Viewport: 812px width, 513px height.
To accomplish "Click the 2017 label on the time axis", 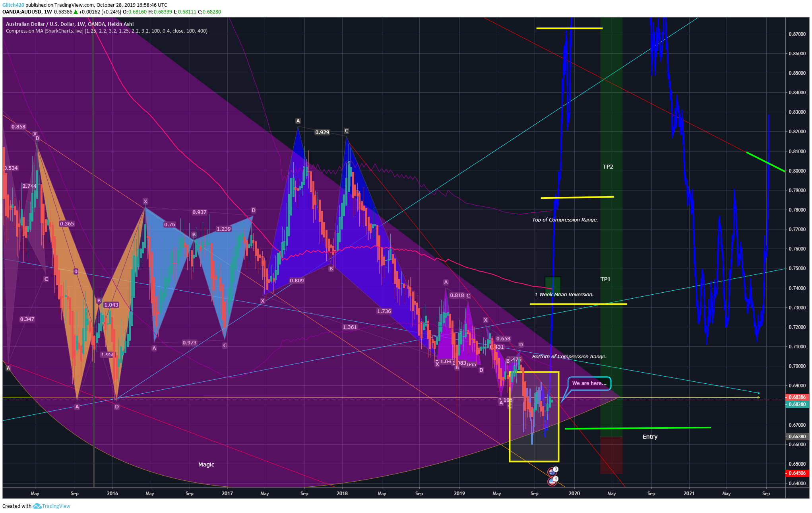I will click(227, 494).
